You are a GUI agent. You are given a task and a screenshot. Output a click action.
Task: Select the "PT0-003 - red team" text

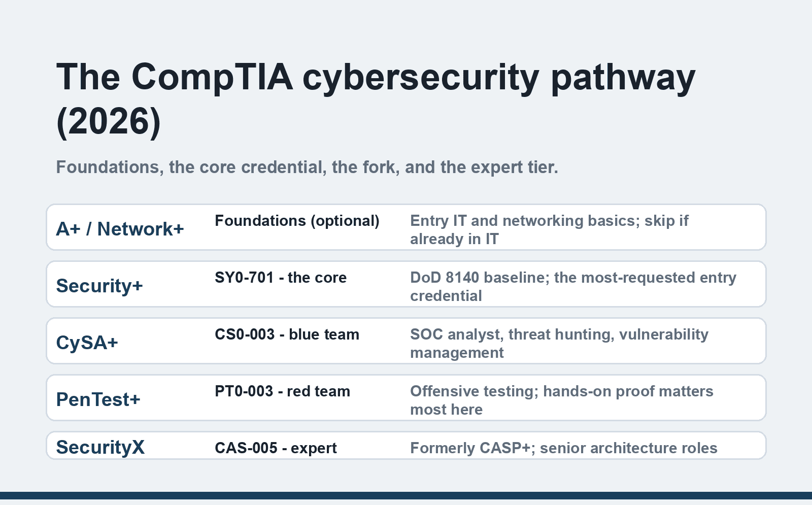pos(282,391)
